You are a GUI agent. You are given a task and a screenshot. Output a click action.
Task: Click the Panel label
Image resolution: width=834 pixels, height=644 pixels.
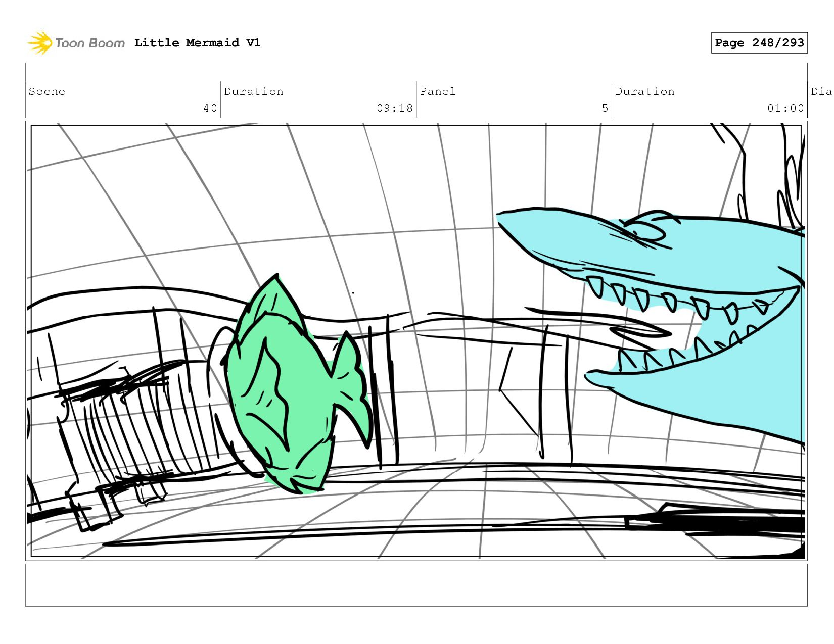(438, 91)
